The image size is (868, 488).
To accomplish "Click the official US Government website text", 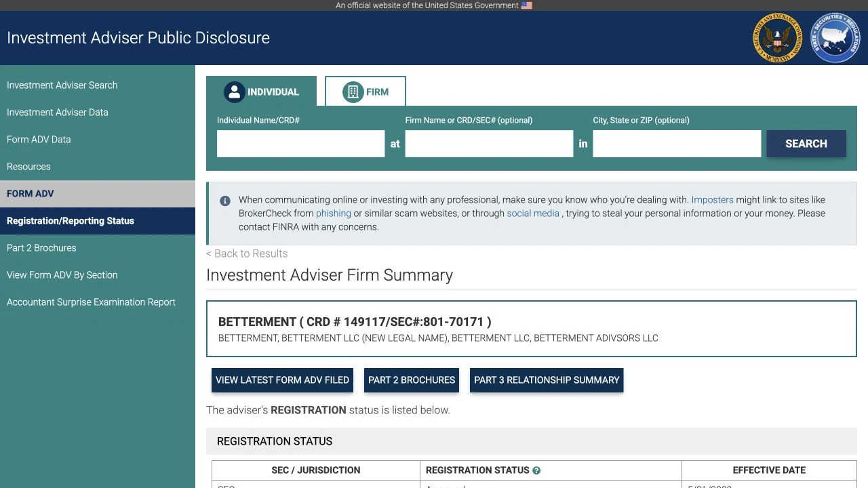I will pyautogui.click(x=427, y=5).
